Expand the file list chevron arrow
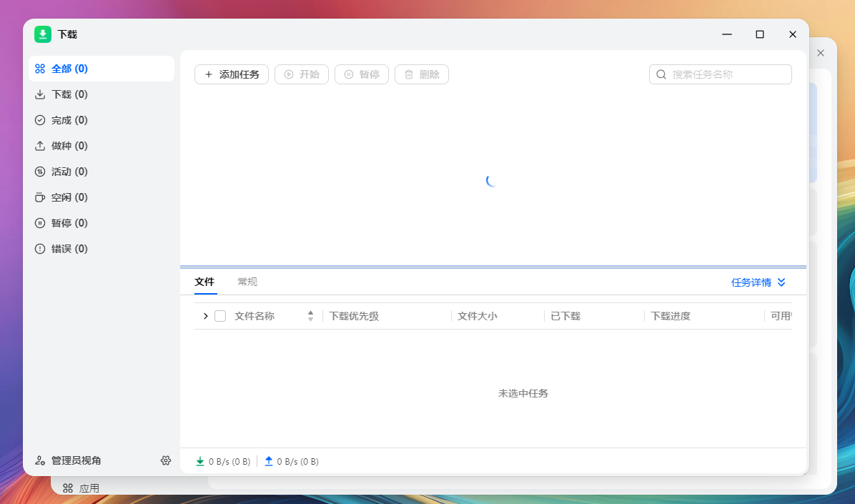 click(x=206, y=316)
